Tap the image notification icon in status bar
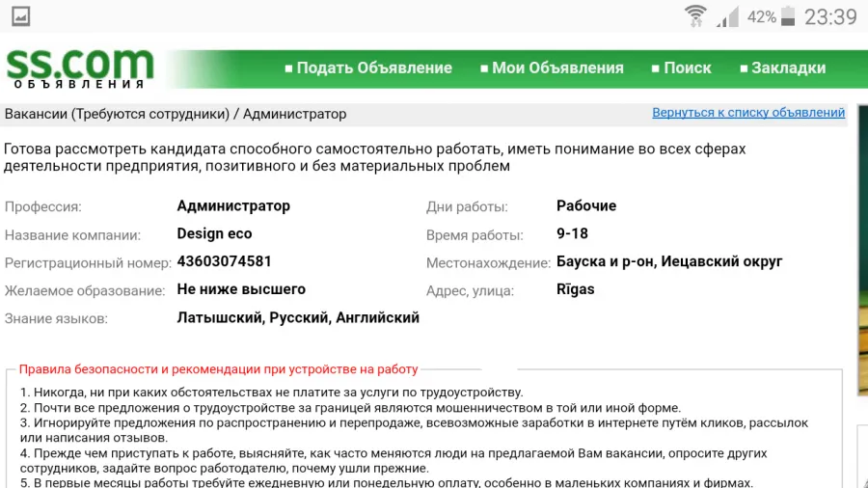Screen dimensions: 868x488 21,16
